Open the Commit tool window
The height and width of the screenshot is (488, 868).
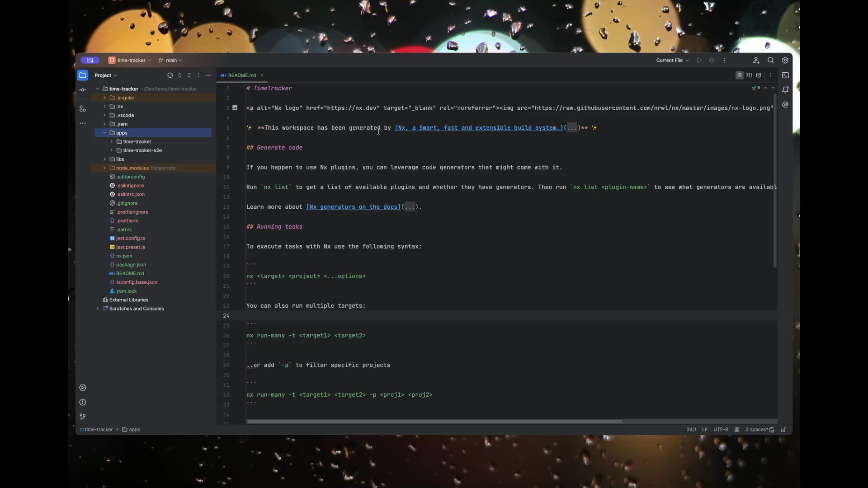pos(82,90)
